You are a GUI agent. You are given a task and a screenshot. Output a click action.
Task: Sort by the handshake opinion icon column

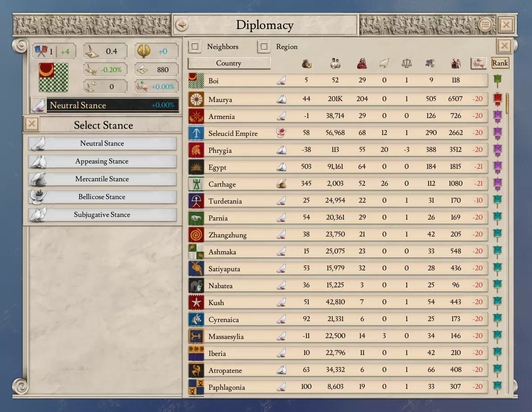(479, 63)
